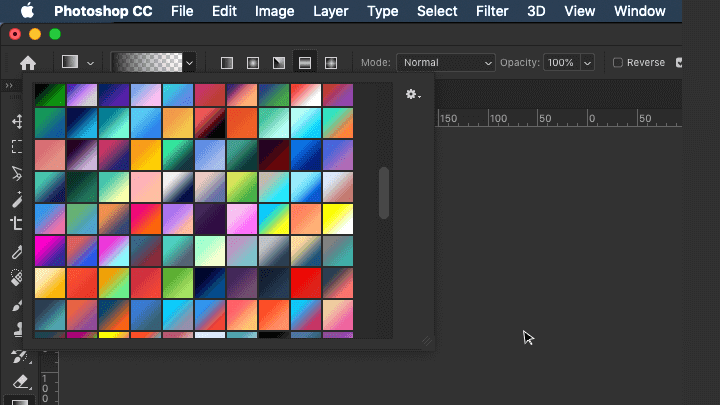Pick the black-to-green gradient swatch
This screenshot has height=405, width=720.
(x=50, y=95)
